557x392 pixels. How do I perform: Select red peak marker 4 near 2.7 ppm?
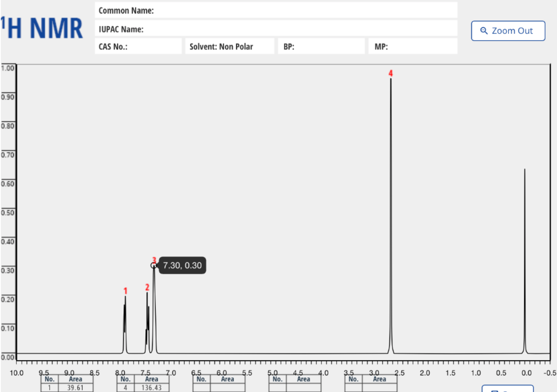click(390, 73)
